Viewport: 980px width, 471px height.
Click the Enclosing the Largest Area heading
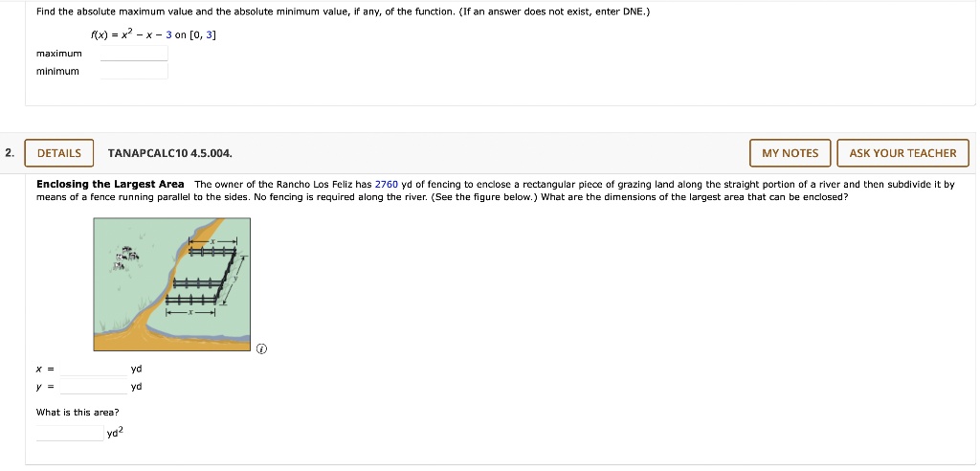click(111, 185)
